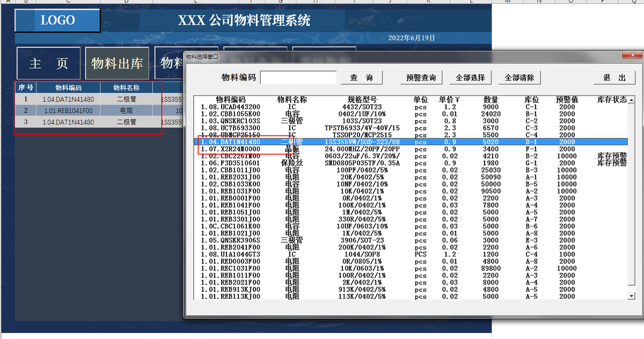
Task: Select list row 1.05.QNSKR3906S
Action: (411, 240)
